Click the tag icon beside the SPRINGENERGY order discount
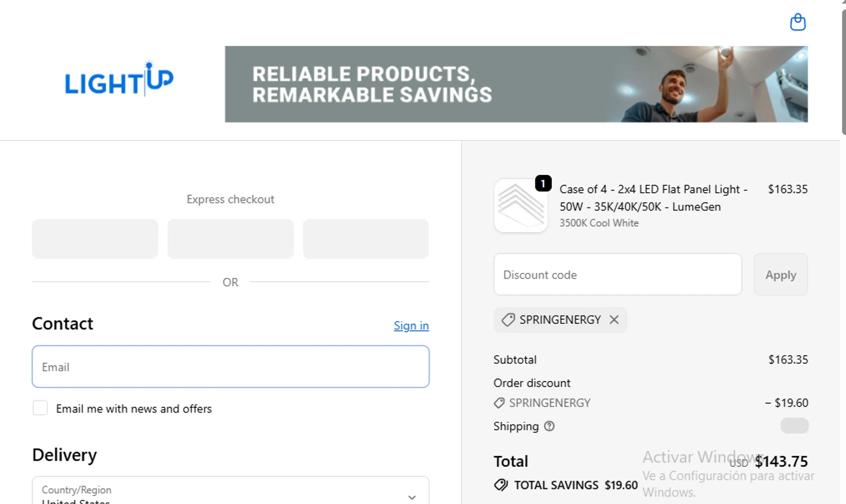 tap(499, 403)
